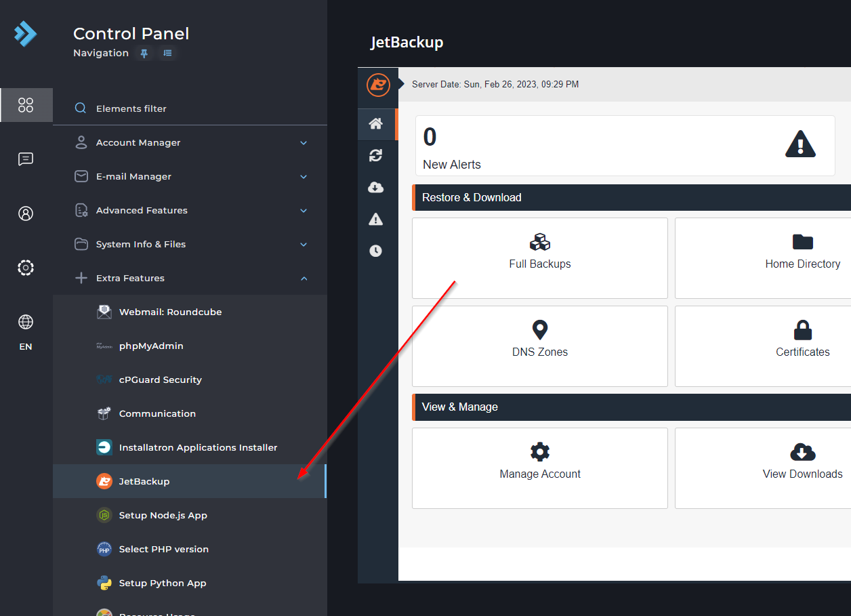Click the cPGuard Security icon

coord(104,379)
